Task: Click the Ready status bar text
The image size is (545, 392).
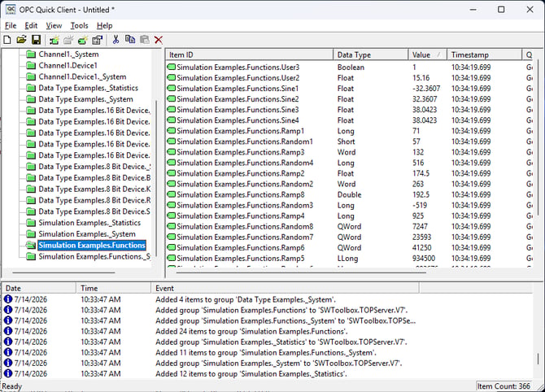Action: click(12, 386)
